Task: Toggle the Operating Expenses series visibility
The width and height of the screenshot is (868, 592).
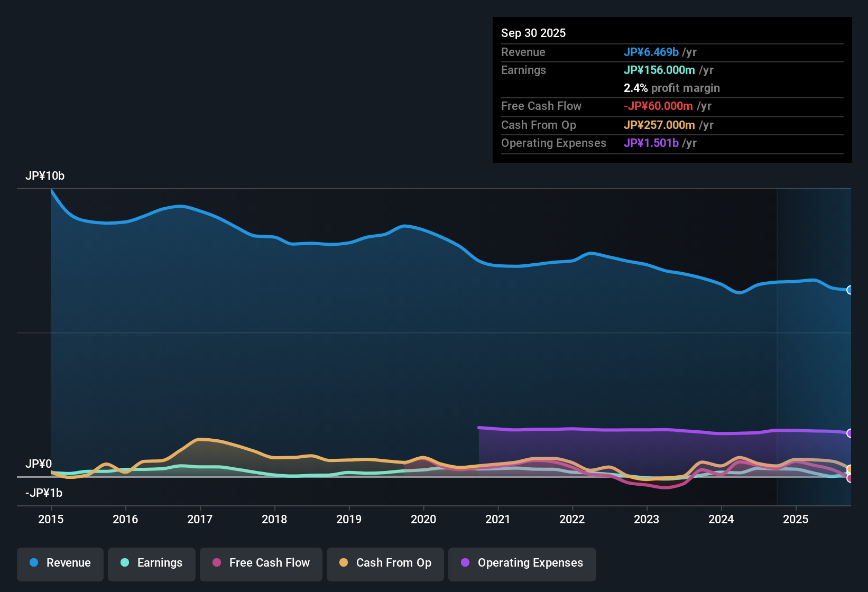Action: pyautogui.click(x=522, y=563)
